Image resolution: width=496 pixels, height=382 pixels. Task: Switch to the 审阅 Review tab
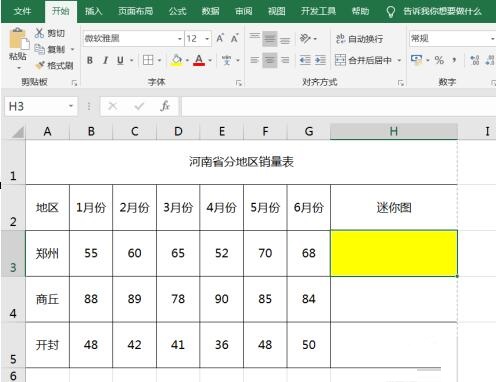pyautogui.click(x=244, y=11)
